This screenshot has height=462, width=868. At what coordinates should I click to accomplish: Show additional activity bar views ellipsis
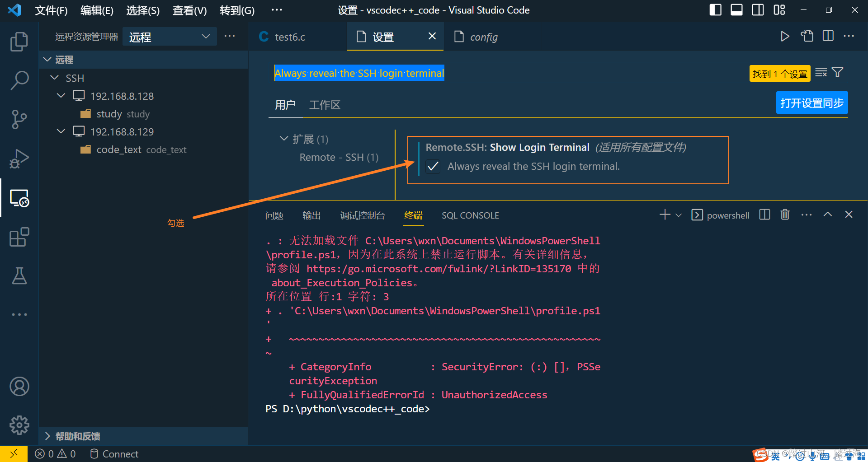pos(19,314)
